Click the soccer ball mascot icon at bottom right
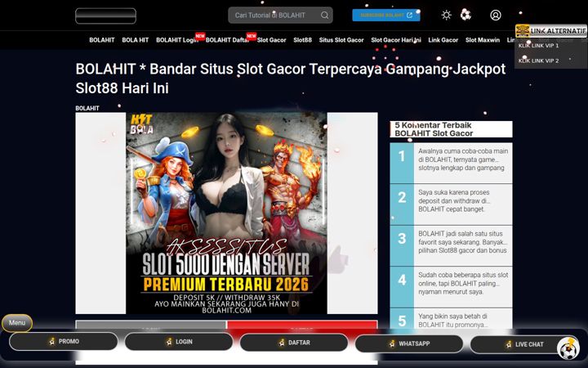The height and width of the screenshot is (368, 588). (568, 349)
